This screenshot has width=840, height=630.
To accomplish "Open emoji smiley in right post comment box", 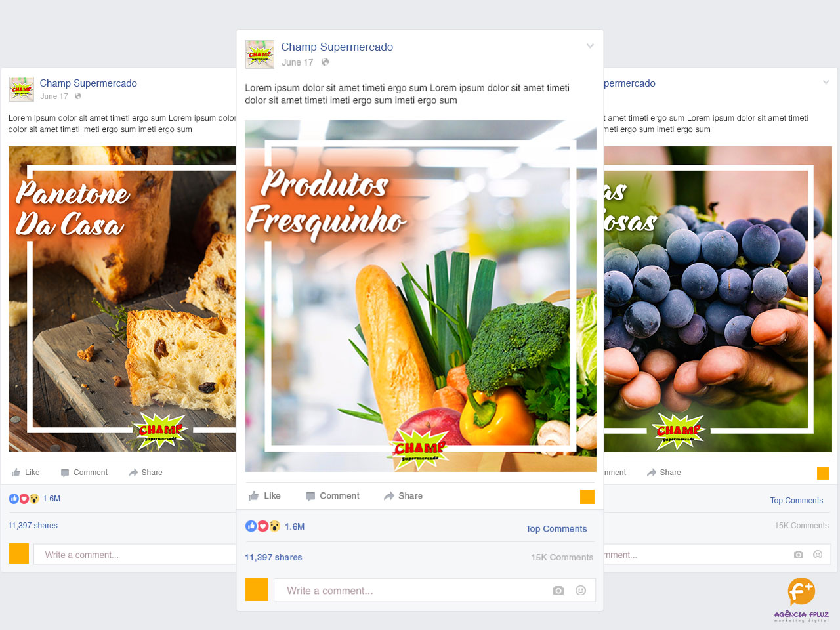I will tap(818, 555).
